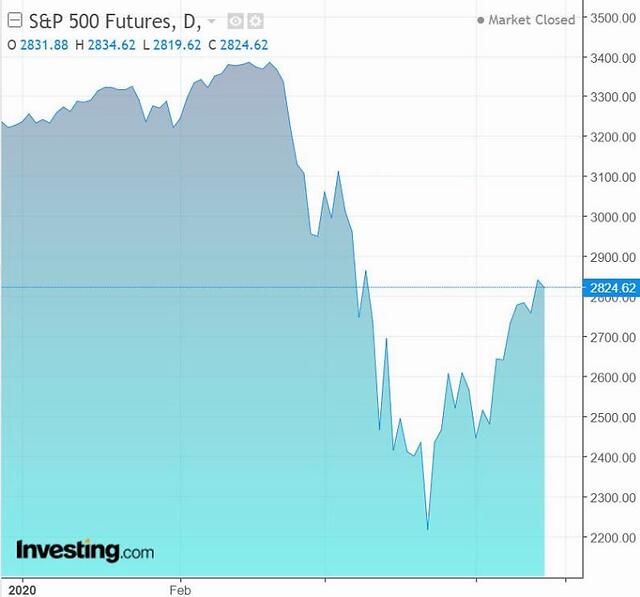Toggle the eye visibility icon for series
Screen dimensions: 640x597
tap(235, 21)
